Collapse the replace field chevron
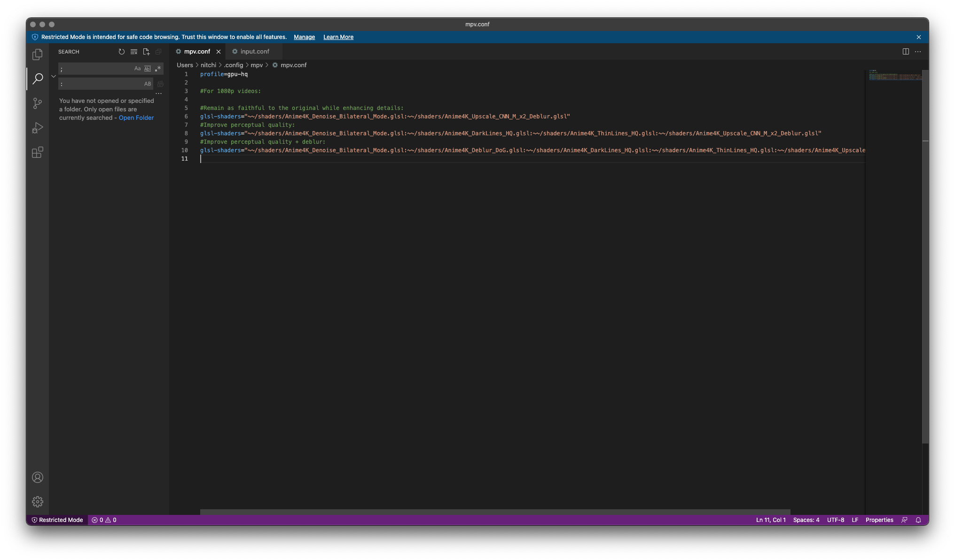This screenshot has height=560, width=955. click(54, 76)
